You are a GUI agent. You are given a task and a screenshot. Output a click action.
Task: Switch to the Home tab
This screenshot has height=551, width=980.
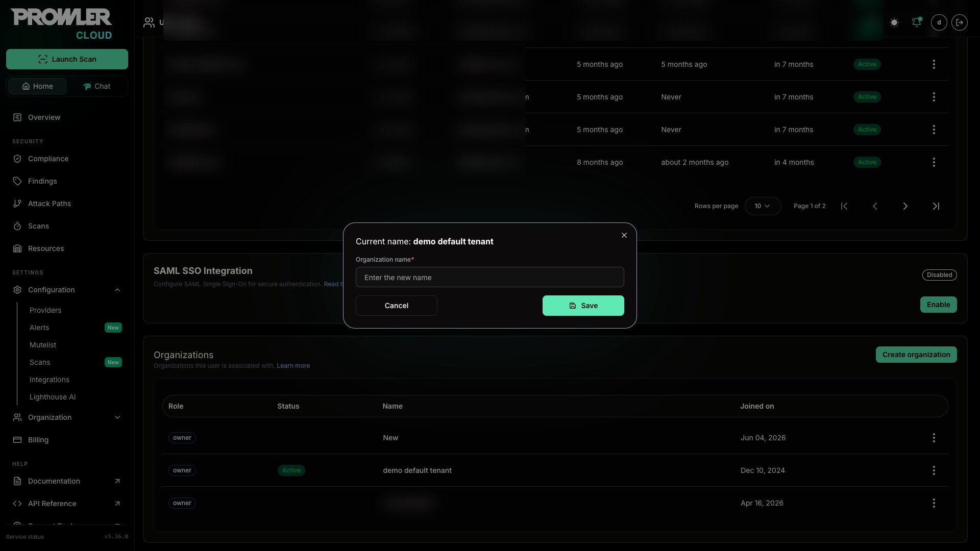pos(37,86)
